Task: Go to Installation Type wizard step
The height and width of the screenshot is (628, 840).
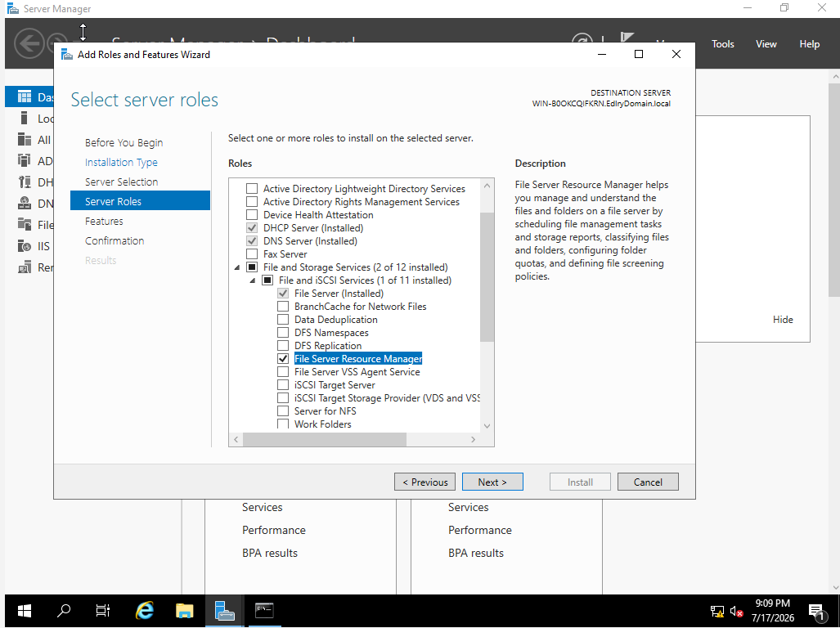Action: [x=121, y=162]
